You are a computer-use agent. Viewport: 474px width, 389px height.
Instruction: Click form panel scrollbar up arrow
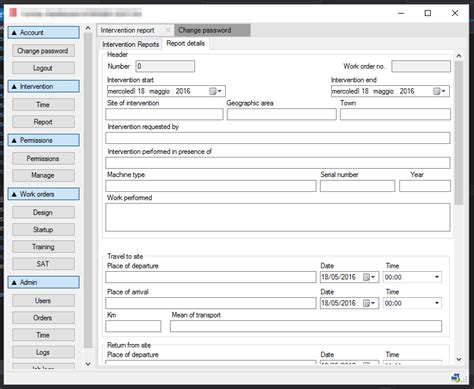pos(459,56)
